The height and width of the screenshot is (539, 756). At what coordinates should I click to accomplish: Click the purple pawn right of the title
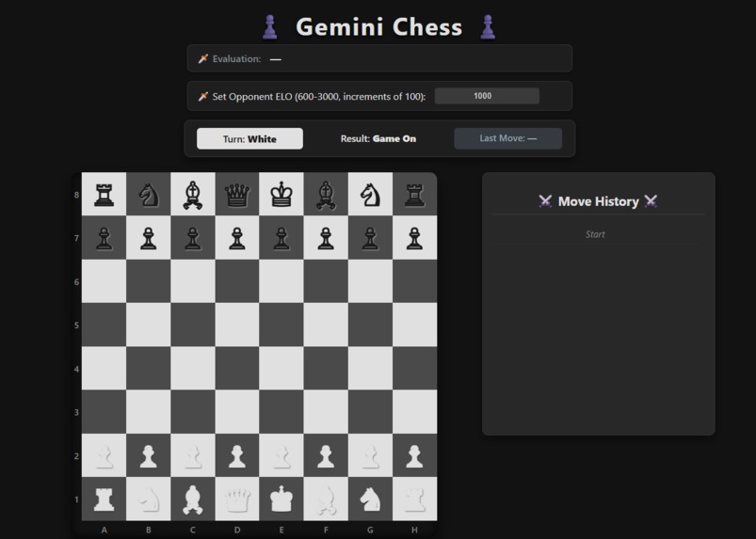[488, 27]
